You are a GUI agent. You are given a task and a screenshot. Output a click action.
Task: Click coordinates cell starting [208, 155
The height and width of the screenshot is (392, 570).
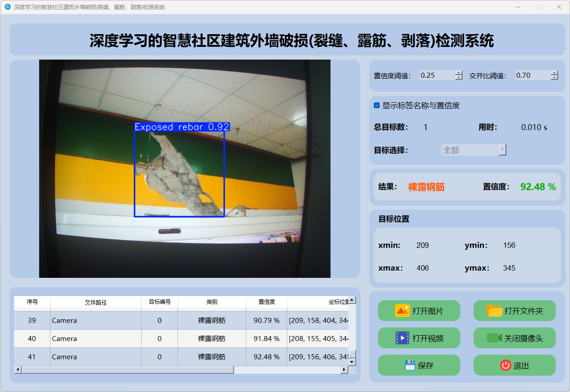(x=318, y=339)
